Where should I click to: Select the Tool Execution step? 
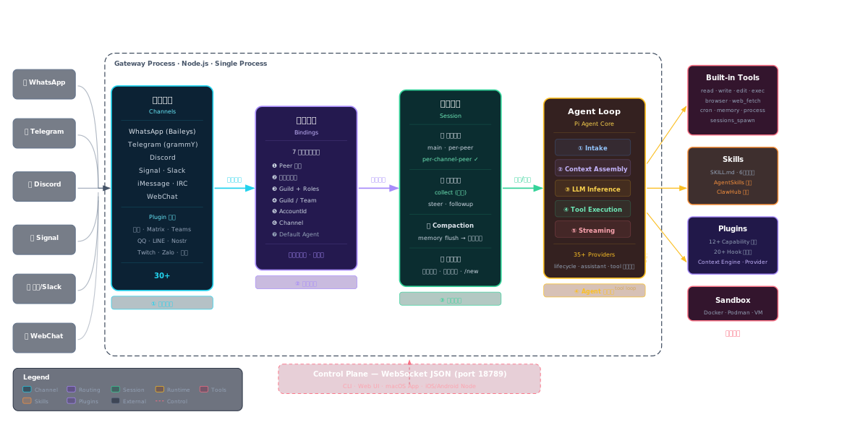click(x=592, y=209)
